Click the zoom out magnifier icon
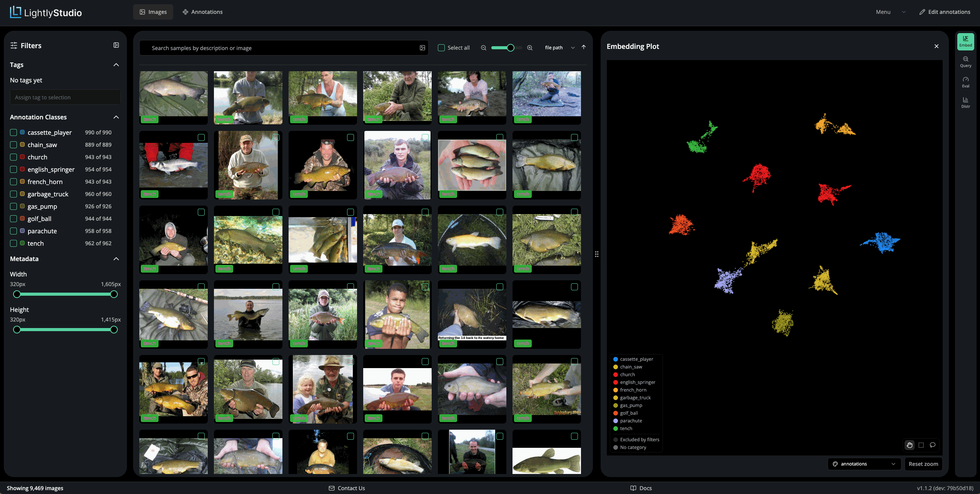 tap(484, 48)
